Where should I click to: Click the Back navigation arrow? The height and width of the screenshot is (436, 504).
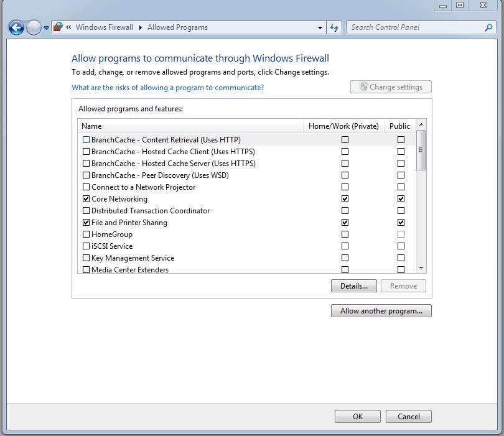pos(16,27)
